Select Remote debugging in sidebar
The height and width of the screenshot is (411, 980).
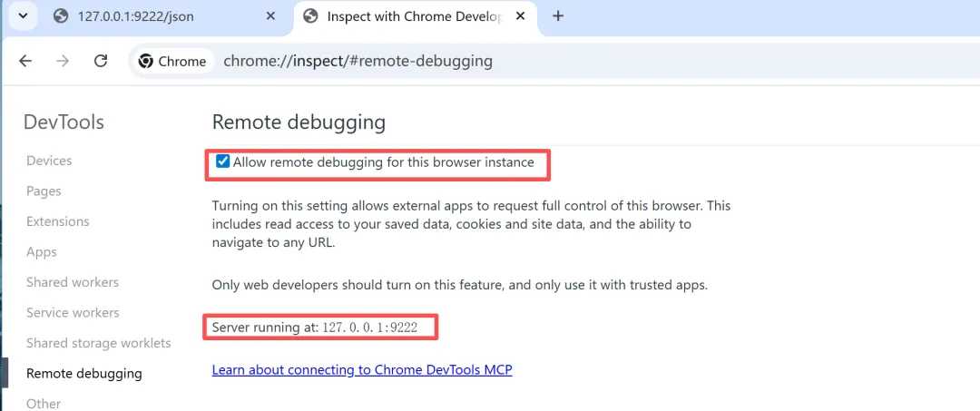(84, 373)
